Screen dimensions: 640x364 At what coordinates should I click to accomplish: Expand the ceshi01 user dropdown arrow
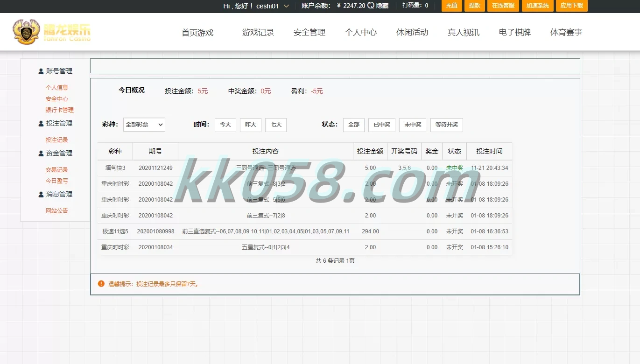click(286, 6)
